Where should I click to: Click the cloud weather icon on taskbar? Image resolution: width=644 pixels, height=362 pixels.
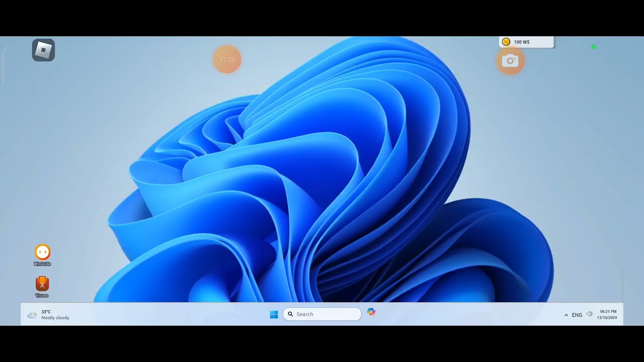(x=32, y=315)
